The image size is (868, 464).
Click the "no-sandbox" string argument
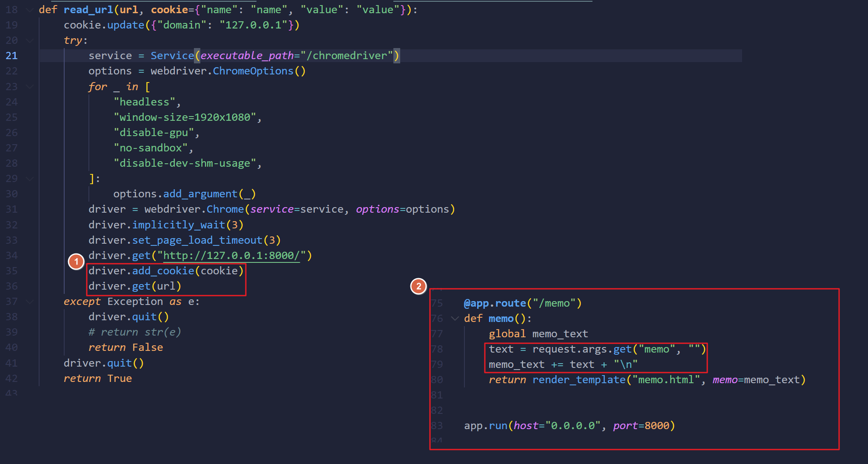(151, 148)
